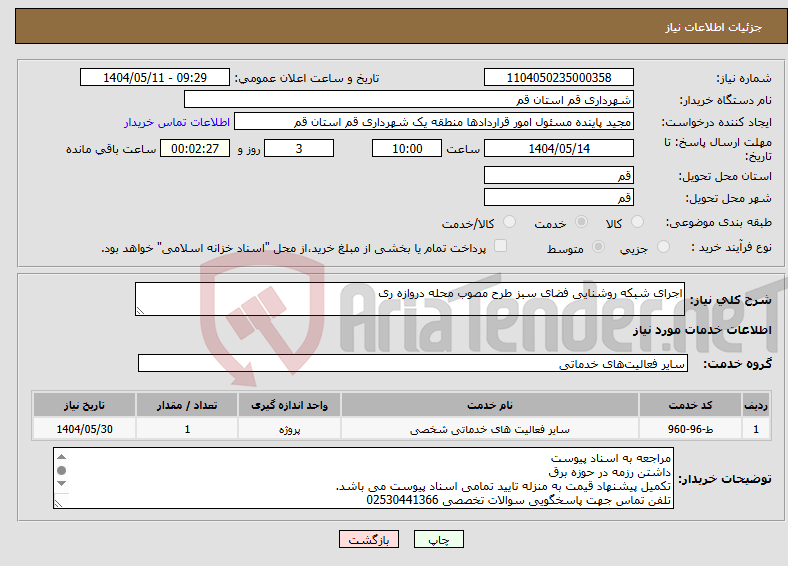788x566 pixels.
Task: Click the remaining time field 00:02:27
Action: (x=195, y=148)
